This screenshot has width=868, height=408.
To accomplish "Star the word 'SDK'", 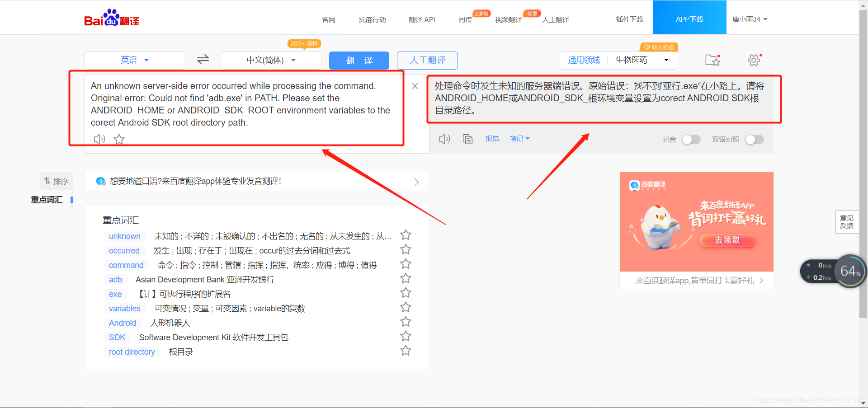I will click(x=406, y=336).
